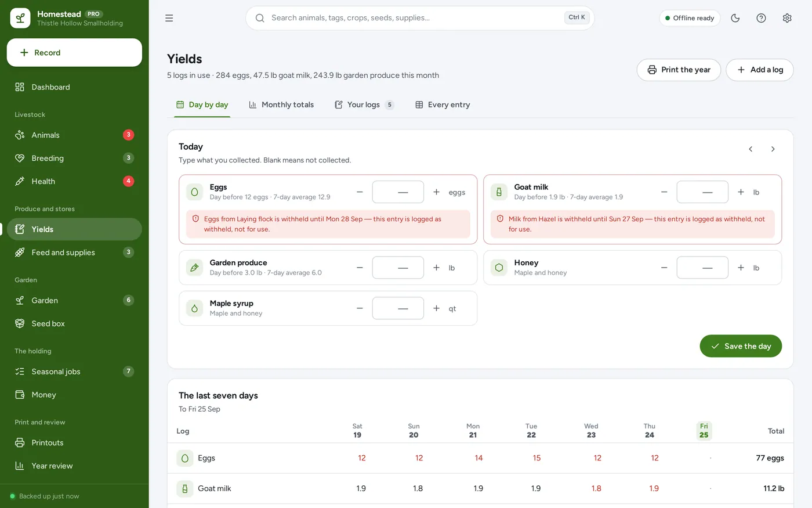This screenshot has height=508, width=812.
Task: Open Money in sidebar
Action: click(74, 395)
